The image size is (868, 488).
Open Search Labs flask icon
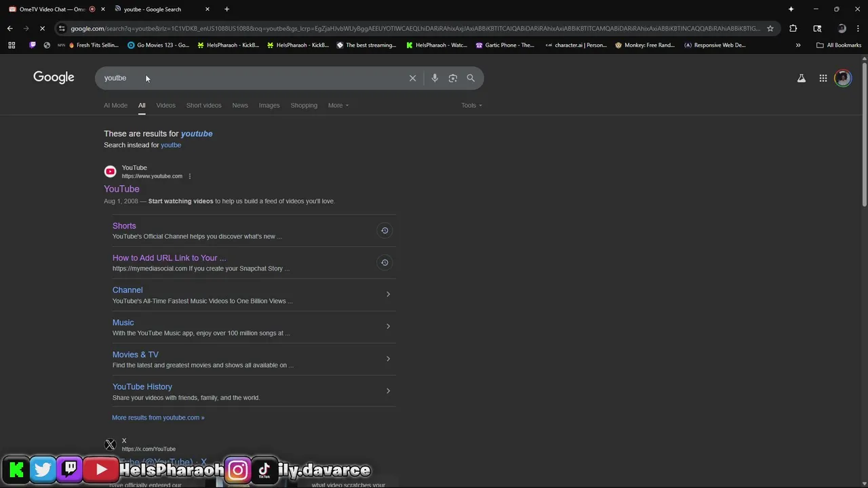[x=802, y=78]
